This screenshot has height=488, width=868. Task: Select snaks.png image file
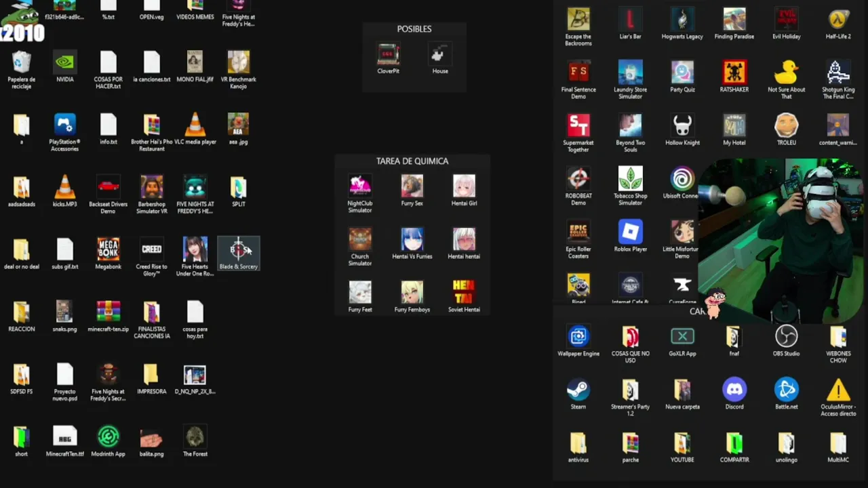click(65, 312)
